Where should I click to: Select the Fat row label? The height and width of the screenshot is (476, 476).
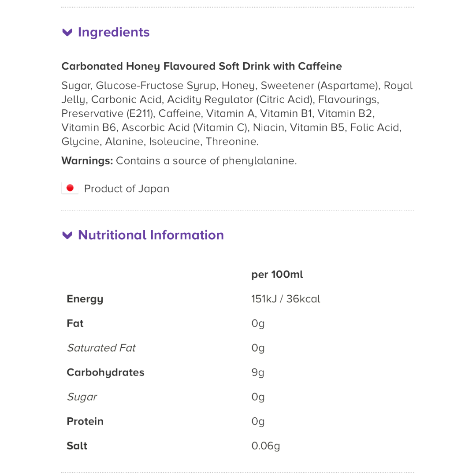[x=75, y=324]
